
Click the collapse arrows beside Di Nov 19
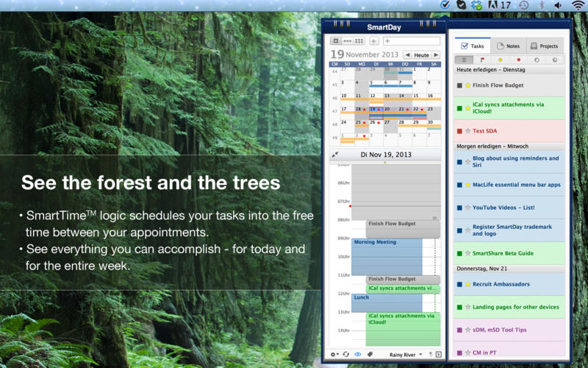point(335,155)
